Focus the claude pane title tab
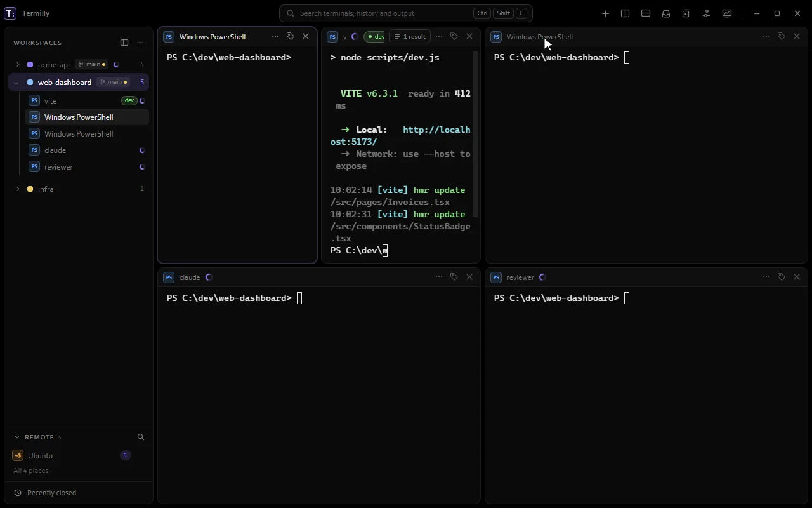Viewport: 812px width, 508px height. (x=188, y=277)
